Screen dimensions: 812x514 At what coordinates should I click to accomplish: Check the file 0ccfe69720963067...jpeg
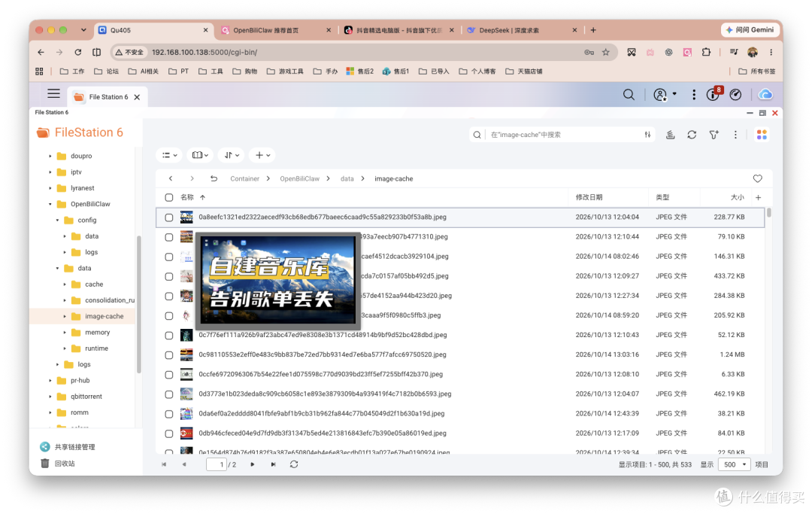[169, 375]
